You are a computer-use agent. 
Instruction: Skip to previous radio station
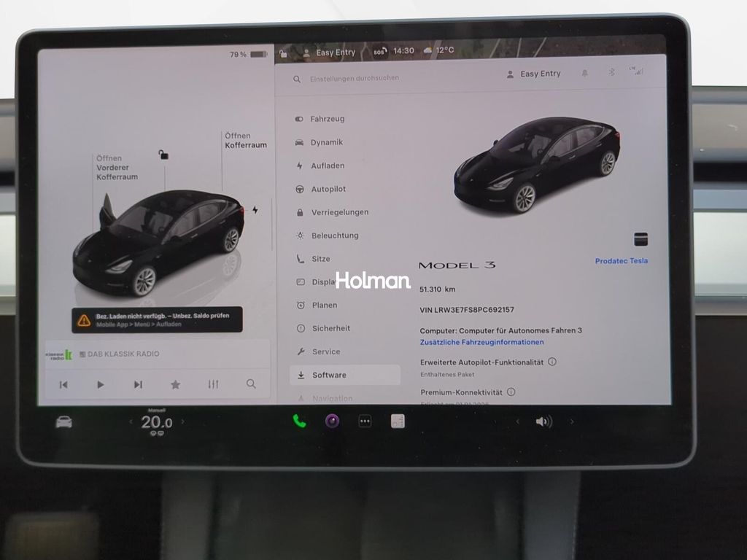click(x=63, y=385)
